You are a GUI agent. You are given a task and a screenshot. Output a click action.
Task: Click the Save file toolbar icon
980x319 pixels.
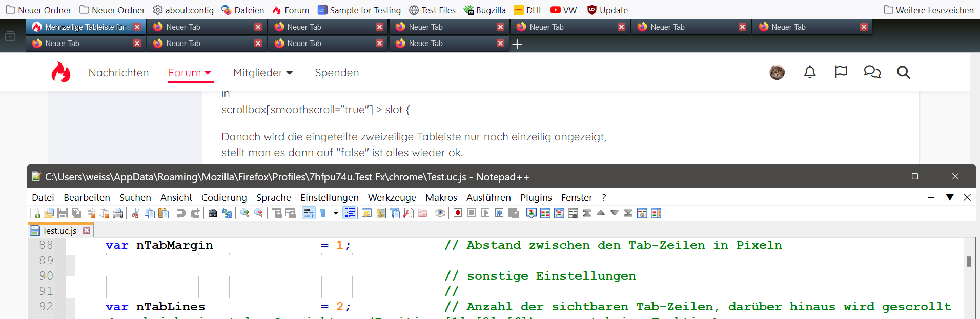click(63, 213)
